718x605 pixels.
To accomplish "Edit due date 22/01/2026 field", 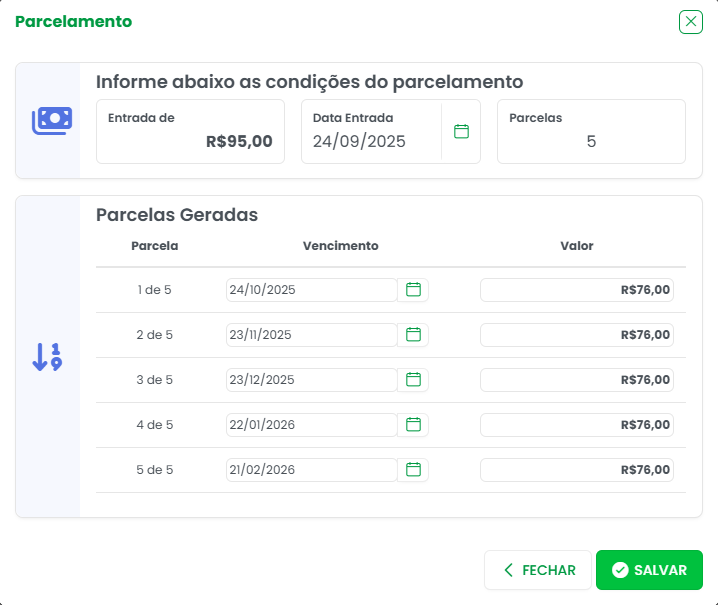I will point(311,425).
